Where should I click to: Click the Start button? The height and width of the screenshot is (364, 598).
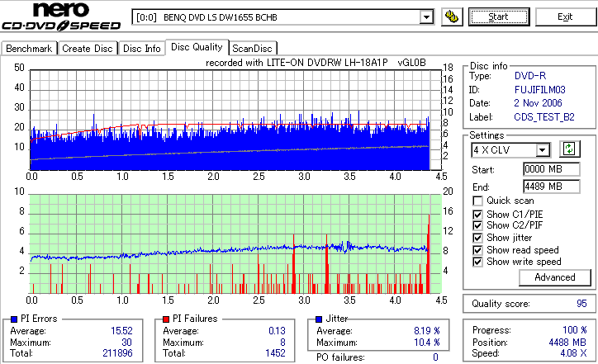click(499, 17)
